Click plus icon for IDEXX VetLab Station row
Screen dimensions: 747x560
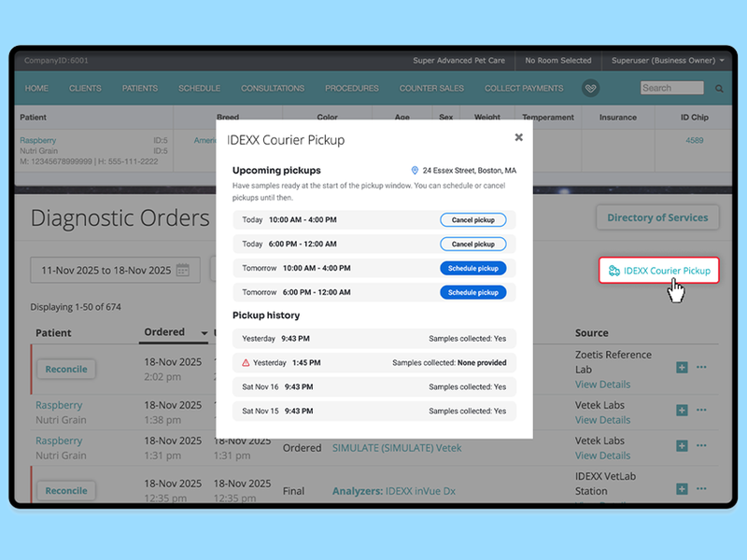coord(682,488)
